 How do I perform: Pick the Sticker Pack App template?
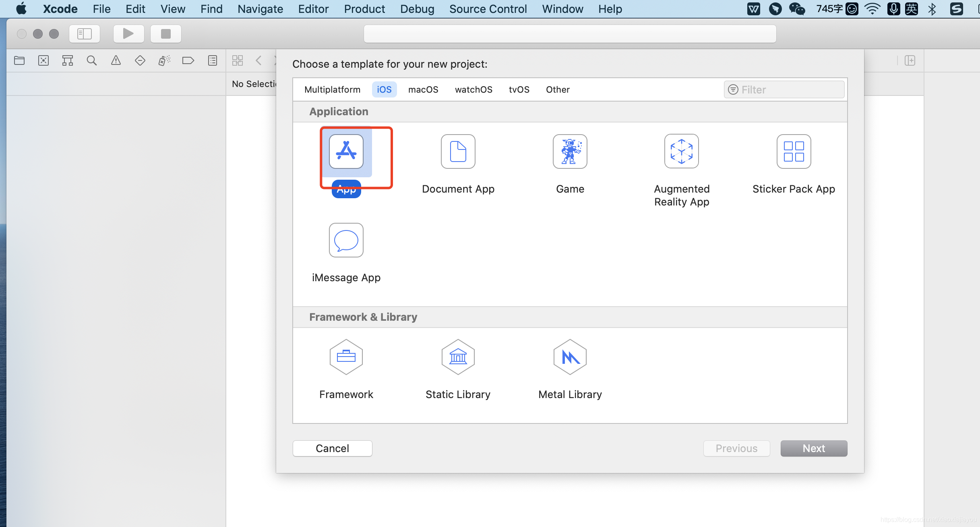pyautogui.click(x=793, y=152)
